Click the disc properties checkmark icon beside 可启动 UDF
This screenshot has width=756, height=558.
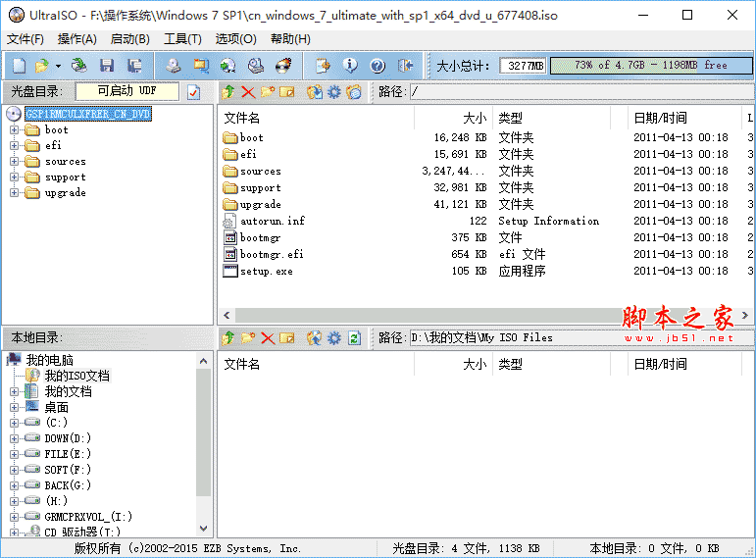coord(194,91)
